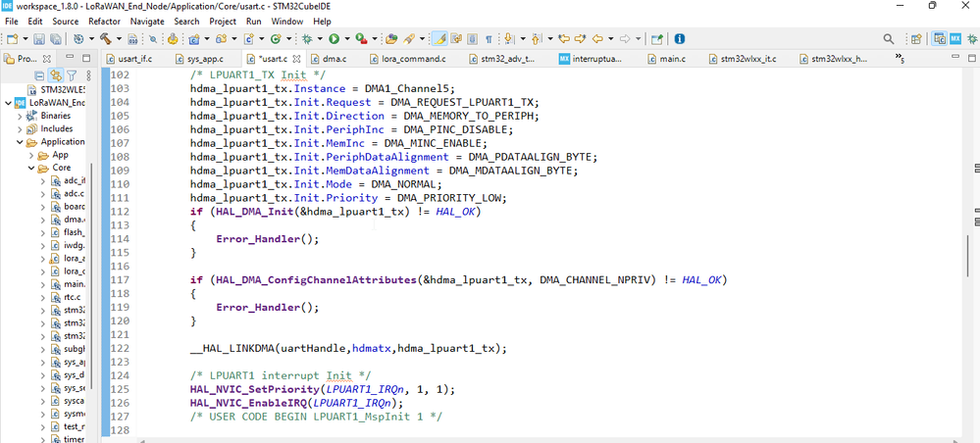The height and width of the screenshot is (443, 980).
Task: Collapse the Core folder node
Action: (x=31, y=168)
